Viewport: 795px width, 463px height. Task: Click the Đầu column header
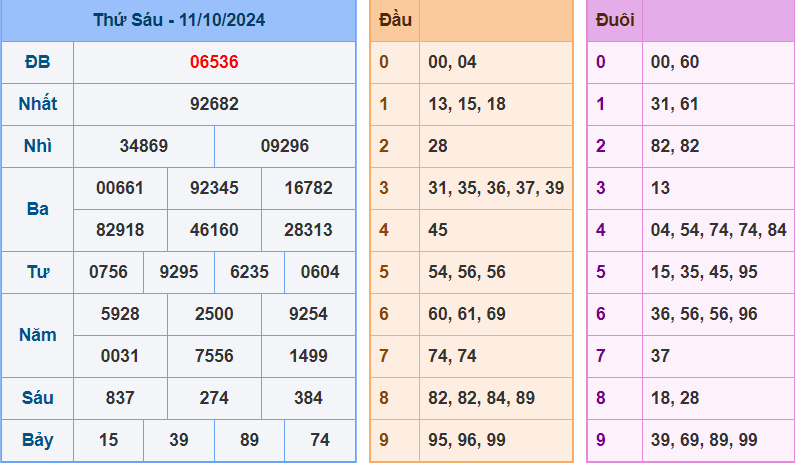point(395,20)
